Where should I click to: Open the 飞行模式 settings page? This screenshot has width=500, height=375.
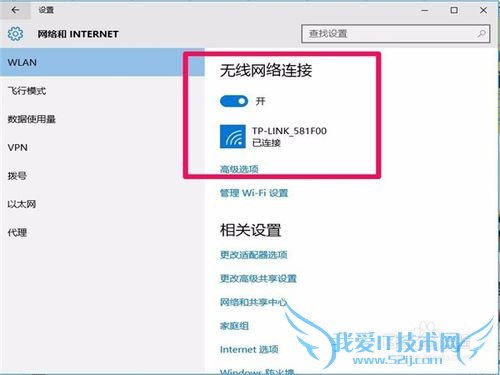[x=27, y=91]
